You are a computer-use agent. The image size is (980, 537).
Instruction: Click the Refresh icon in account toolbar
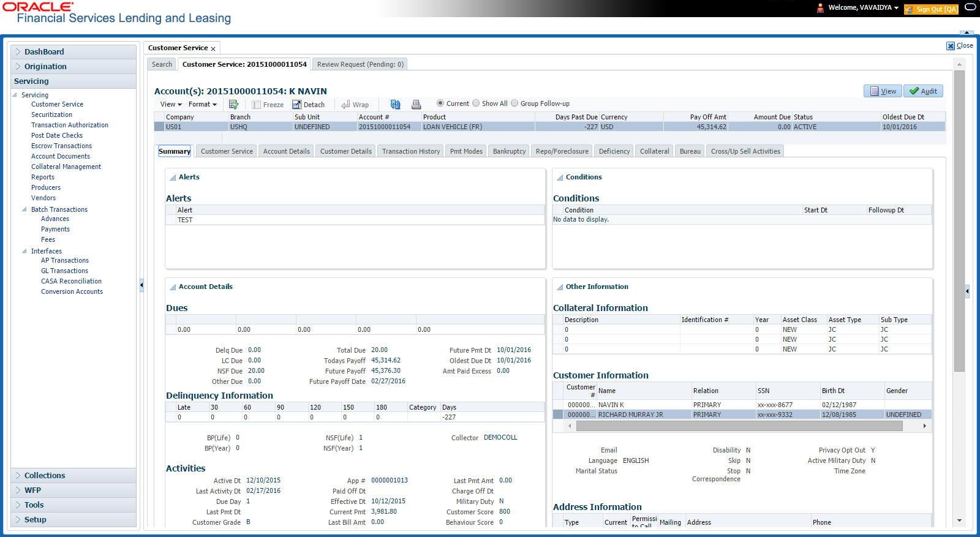395,105
